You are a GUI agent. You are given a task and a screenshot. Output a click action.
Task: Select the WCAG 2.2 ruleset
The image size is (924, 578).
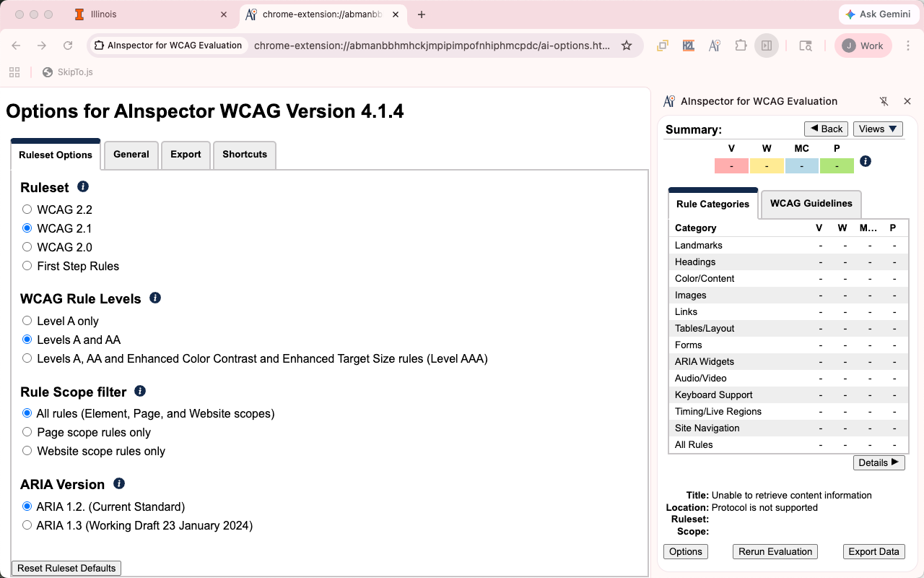[27, 210]
